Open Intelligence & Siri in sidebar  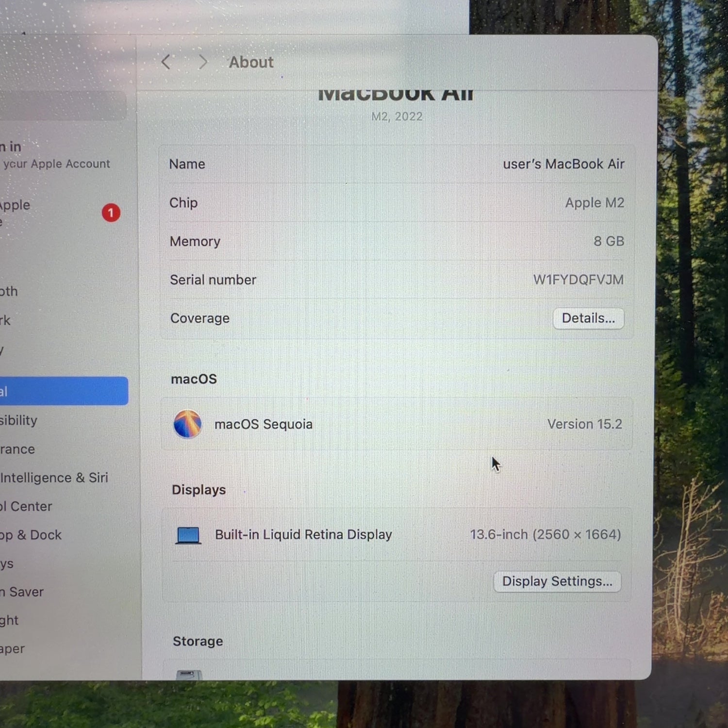pyautogui.click(x=54, y=478)
